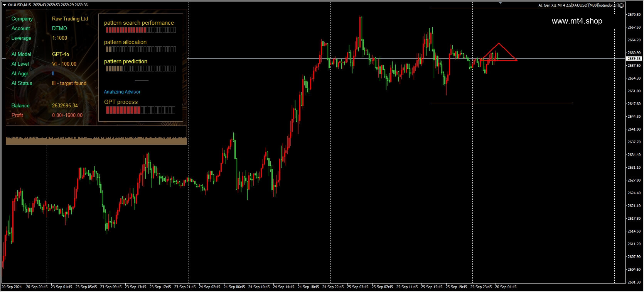
Task: Click the pattern prediction progress bar
Action: tap(141, 69)
